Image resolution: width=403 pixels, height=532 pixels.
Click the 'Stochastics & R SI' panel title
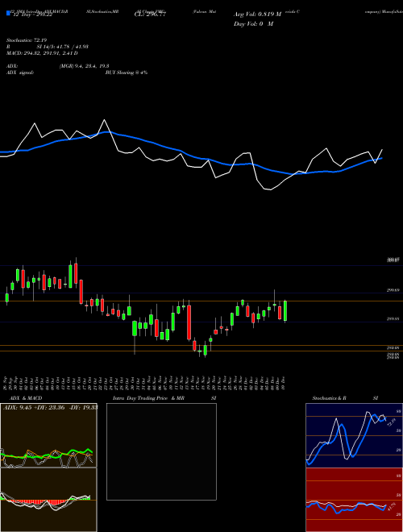(345, 398)
